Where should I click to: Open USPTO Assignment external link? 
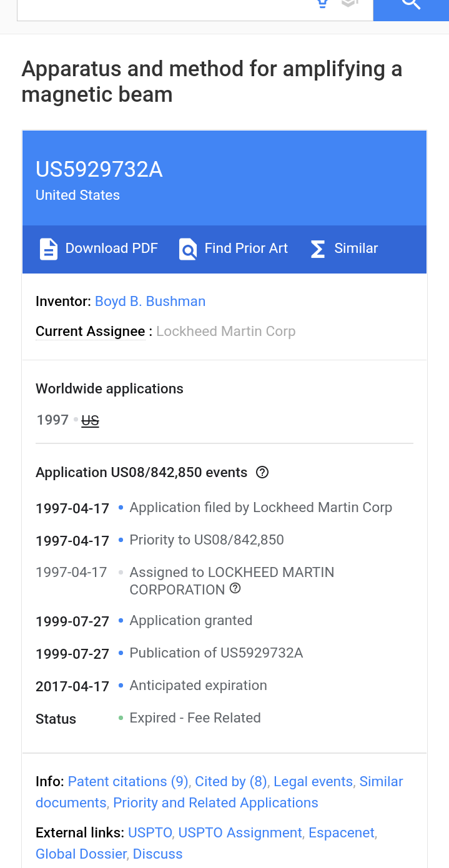click(240, 832)
